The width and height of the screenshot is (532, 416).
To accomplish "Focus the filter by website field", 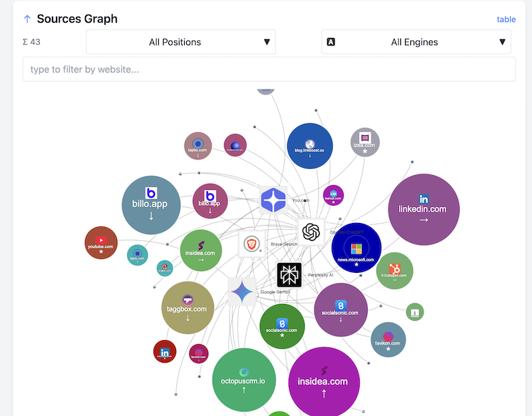I will [x=269, y=69].
